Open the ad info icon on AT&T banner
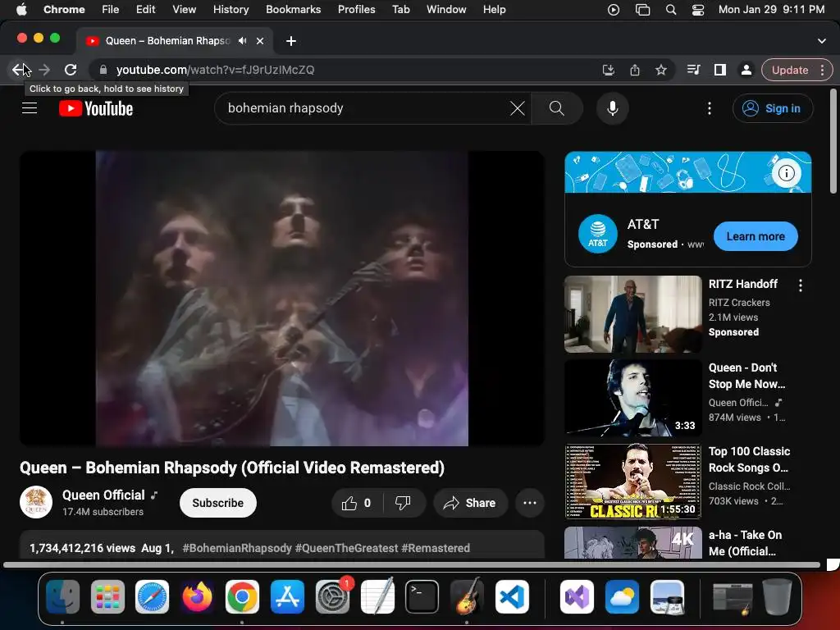The height and width of the screenshot is (630, 840). pos(786,173)
